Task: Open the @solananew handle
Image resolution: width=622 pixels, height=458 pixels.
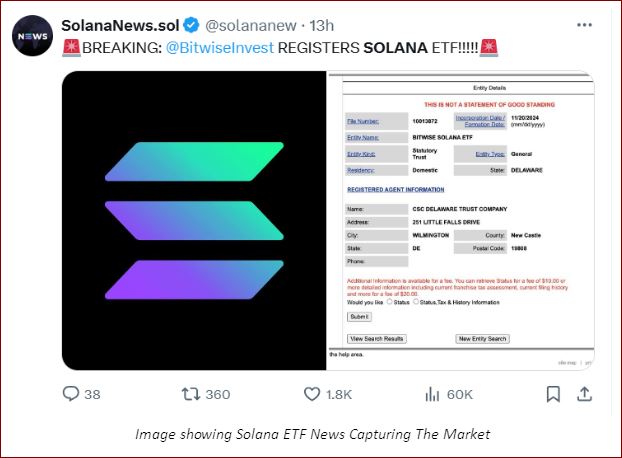Action: pos(251,25)
